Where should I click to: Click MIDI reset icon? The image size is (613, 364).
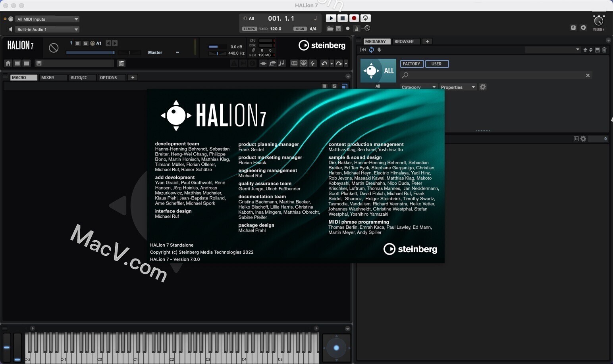click(303, 63)
